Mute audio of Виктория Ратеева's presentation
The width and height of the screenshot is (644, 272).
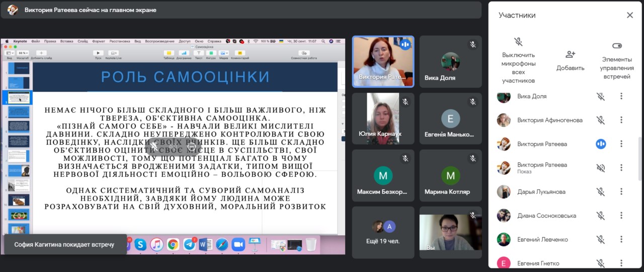click(600, 168)
